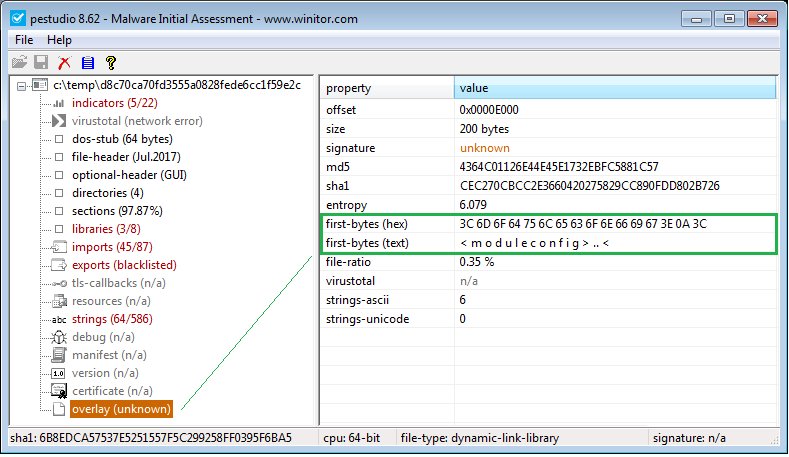
Task: Click cpu: 64-bit in status bar
Action: (x=352, y=438)
